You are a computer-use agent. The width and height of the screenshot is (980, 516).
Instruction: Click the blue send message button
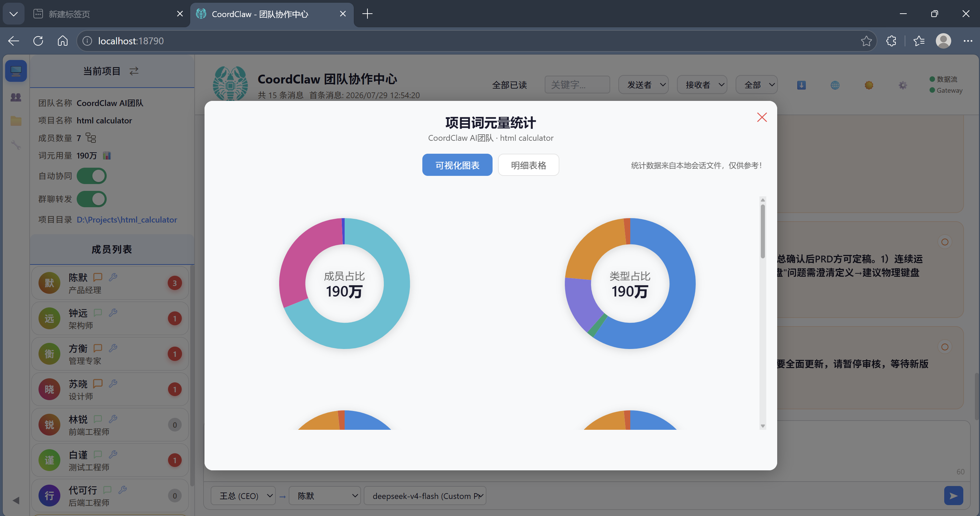[x=953, y=496]
